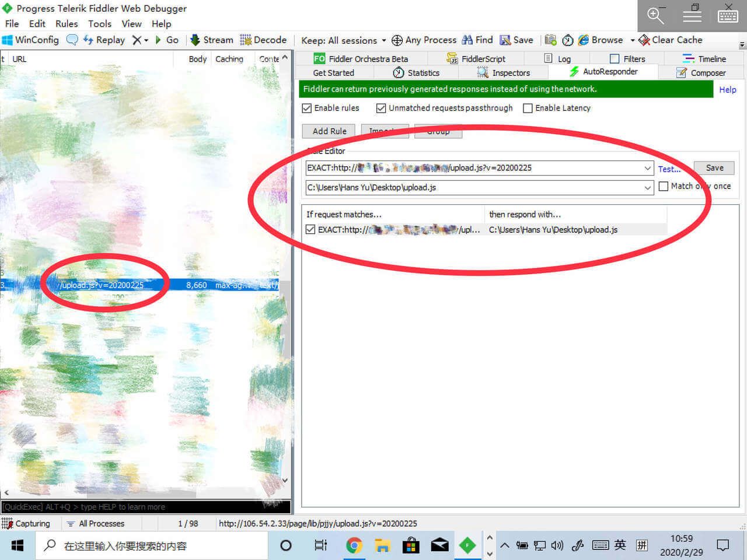Uncheck the EXACT upload.js rule checkbox
Image resolution: width=747 pixels, height=560 pixels.
pos(310,230)
